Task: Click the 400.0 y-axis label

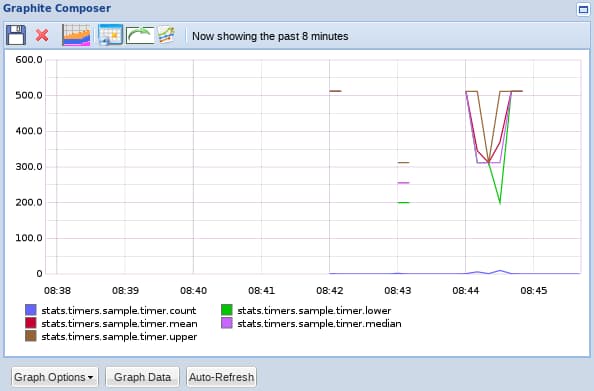Action: click(x=29, y=131)
